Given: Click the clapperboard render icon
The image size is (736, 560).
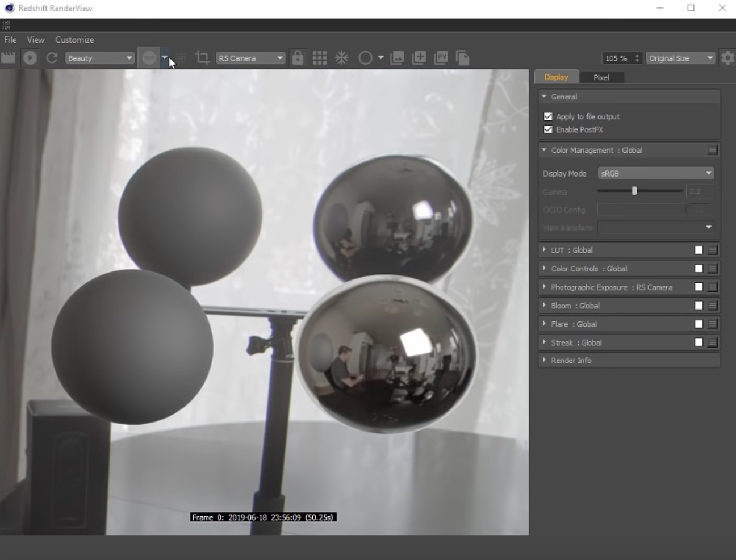Looking at the screenshot, I should tap(8, 58).
